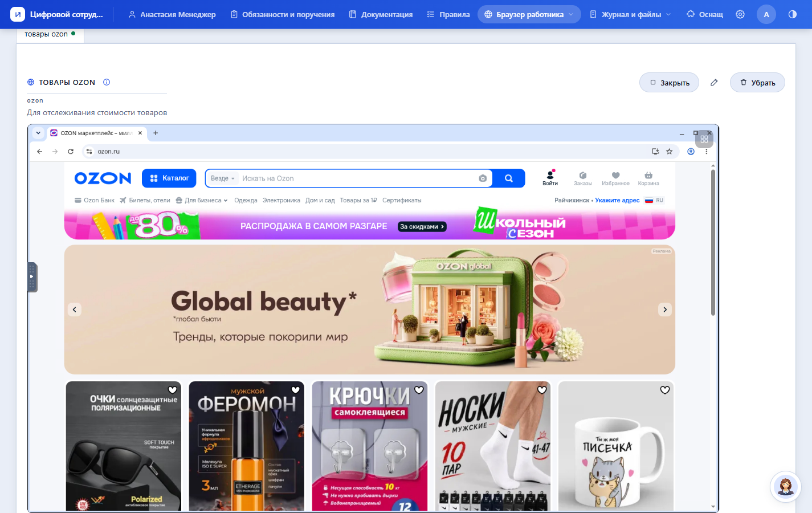
Task: Open the Электроника category link
Action: click(281, 200)
